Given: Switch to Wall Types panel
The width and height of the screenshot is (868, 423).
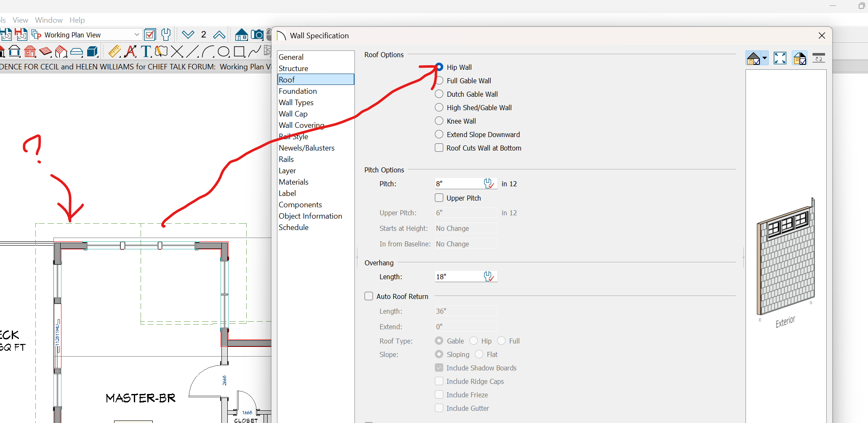Looking at the screenshot, I should [296, 103].
